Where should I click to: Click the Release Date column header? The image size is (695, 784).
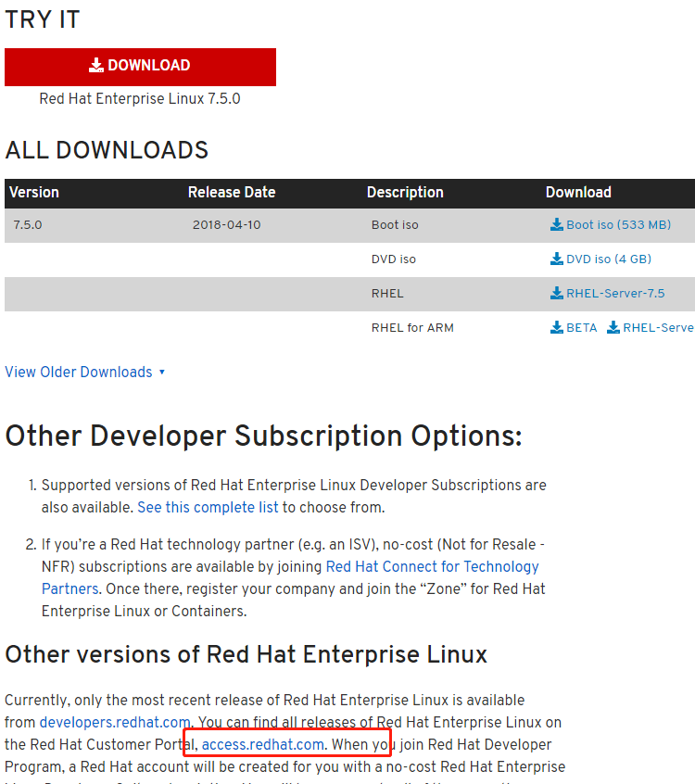coord(232,193)
